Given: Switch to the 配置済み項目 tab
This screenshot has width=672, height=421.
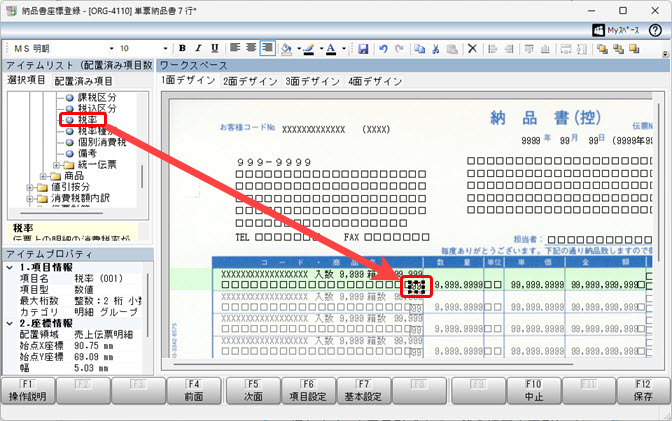Looking at the screenshot, I should coord(83,81).
